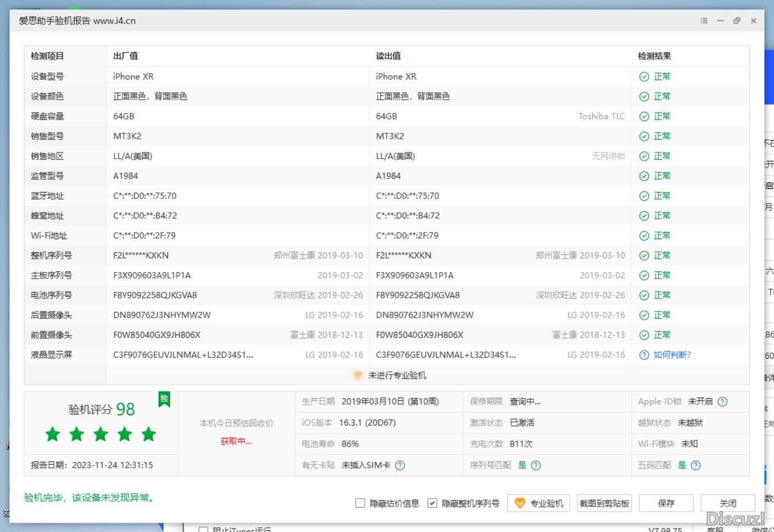Click the Wi-Fi模块 未知 value

pos(689,444)
